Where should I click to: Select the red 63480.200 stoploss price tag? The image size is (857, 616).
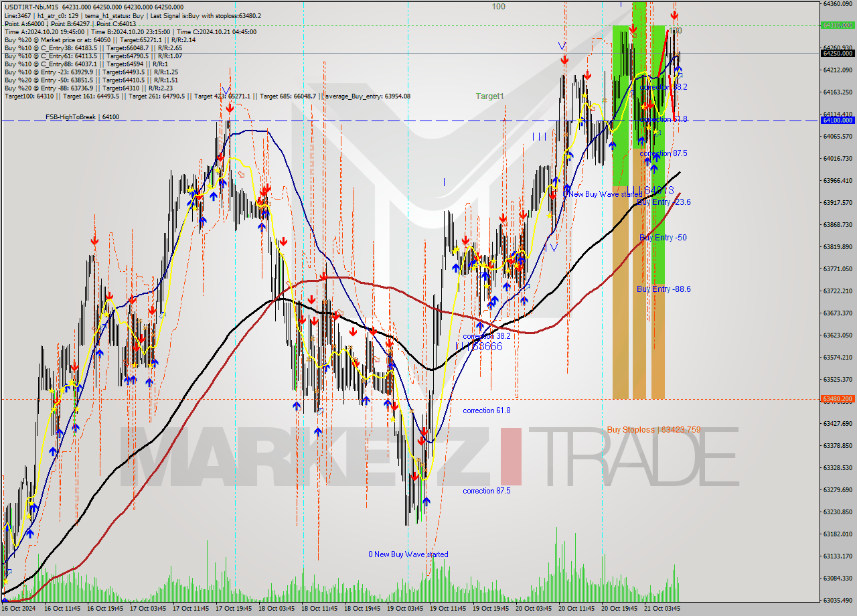click(x=838, y=399)
